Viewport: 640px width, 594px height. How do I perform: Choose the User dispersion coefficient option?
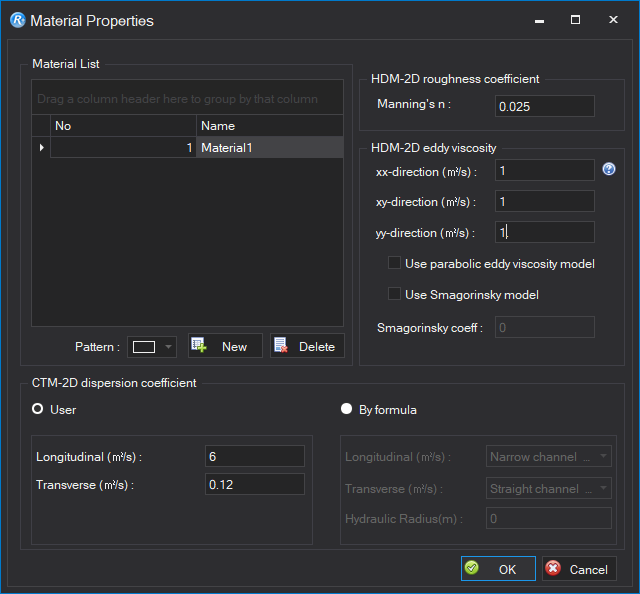[40, 409]
